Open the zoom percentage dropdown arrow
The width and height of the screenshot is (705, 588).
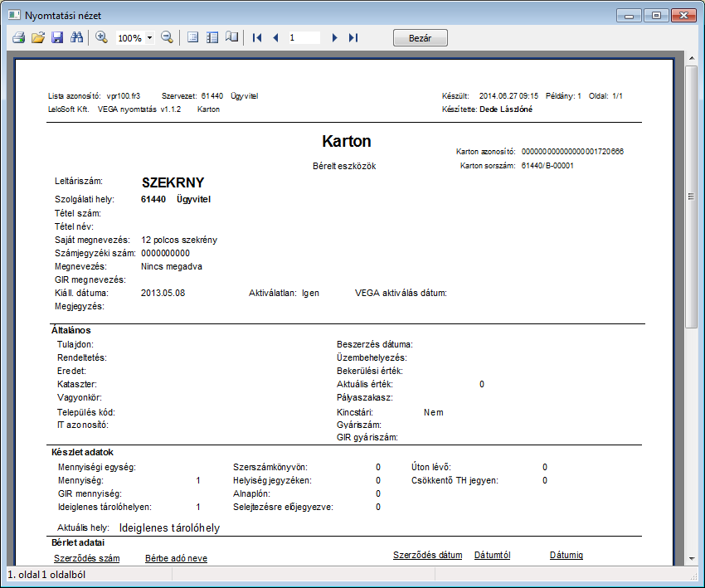pyautogui.click(x=150, y=38)
